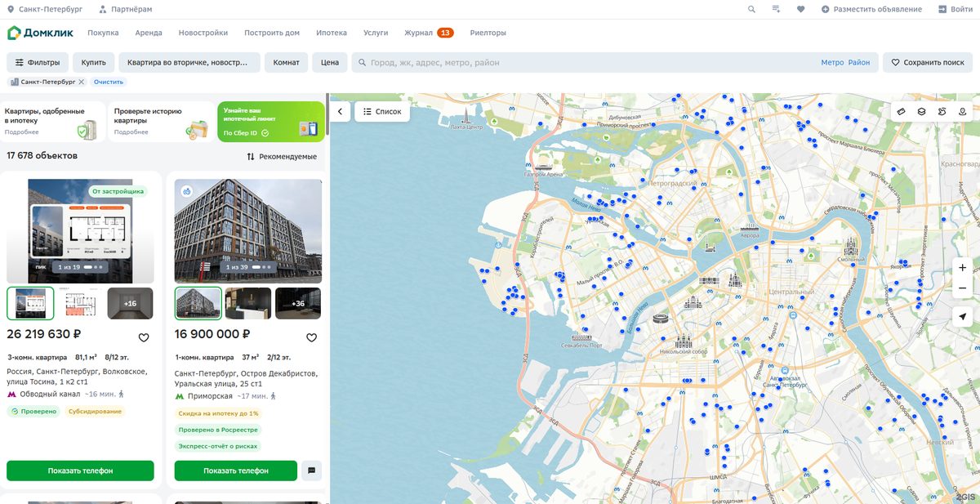The height and width of the screenshot is (504, 980).
Task: Favorite the 16 900 000 ₽ apartment
Action: tap(311, 337)
